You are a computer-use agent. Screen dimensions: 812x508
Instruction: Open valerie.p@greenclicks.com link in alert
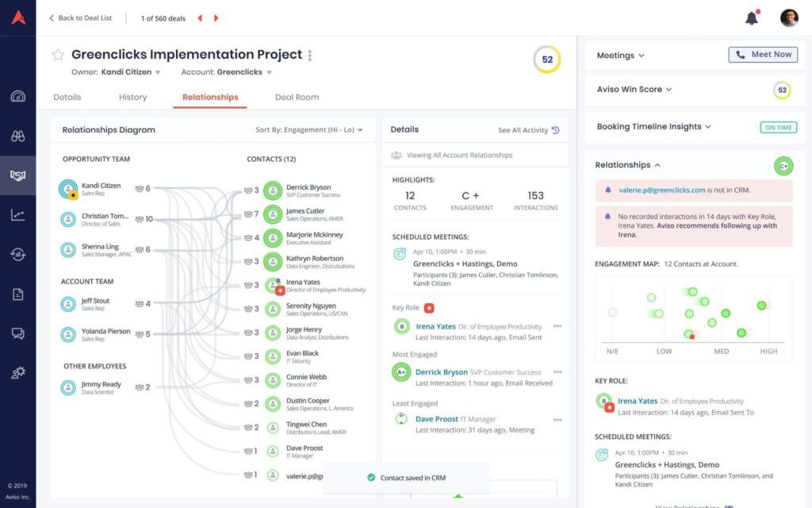[662, 190]
